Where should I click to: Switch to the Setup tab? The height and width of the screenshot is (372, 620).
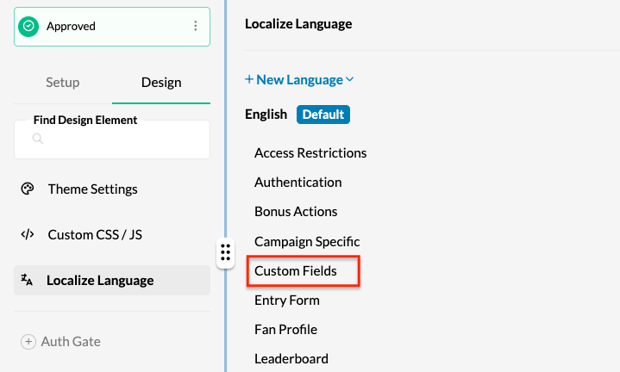[x=62, y=82]
